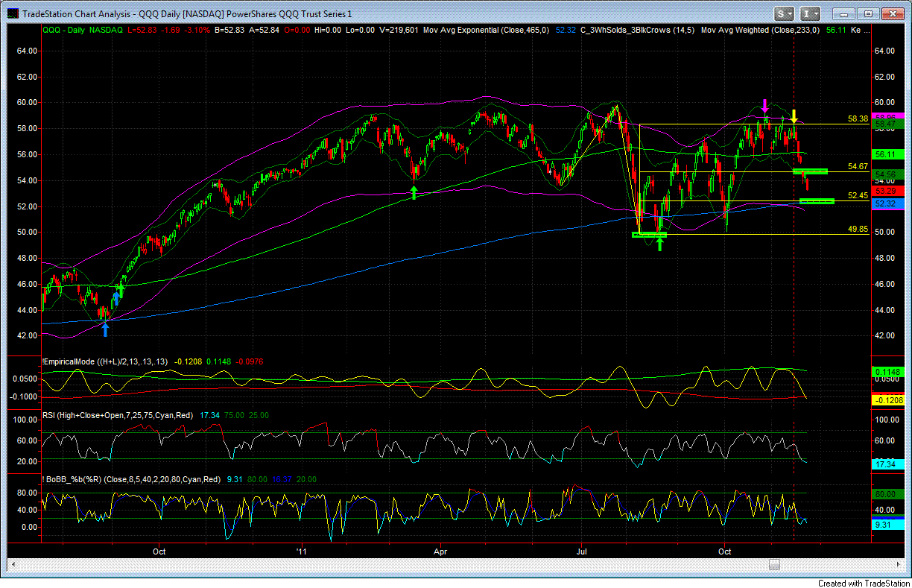The height and width of the screenshot is (588, 912).
Task: Click the horizontal scrollbar thumb below the chart
Action: (774, 566)
